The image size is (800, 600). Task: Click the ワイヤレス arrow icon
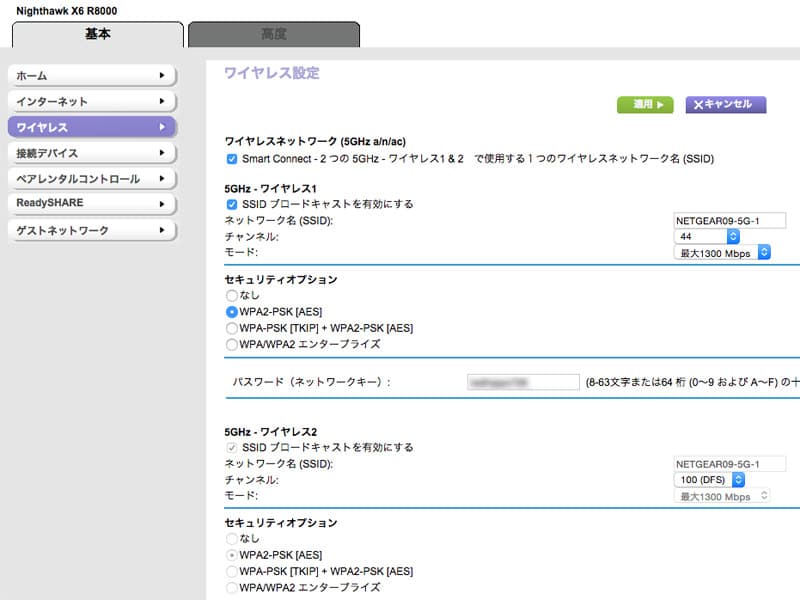(x=161, y=127)
